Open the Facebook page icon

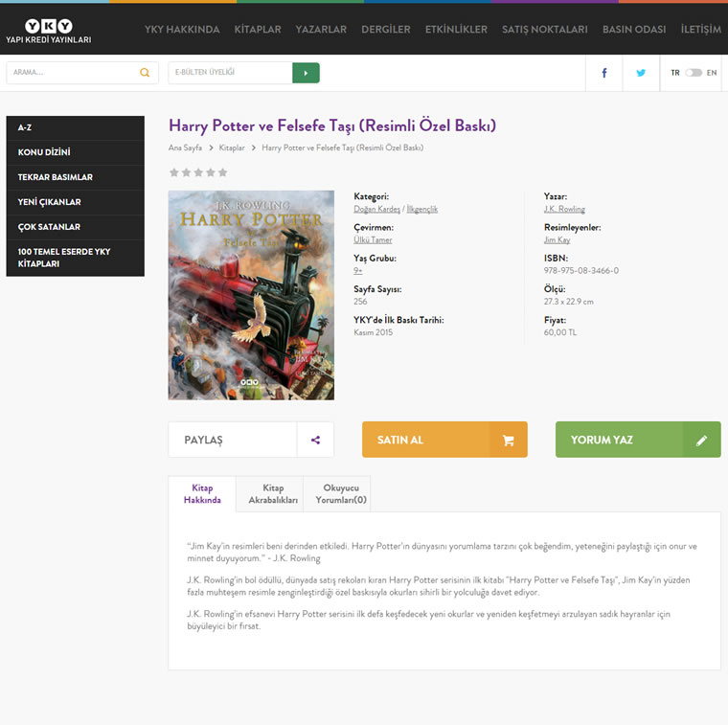(604, 73)
